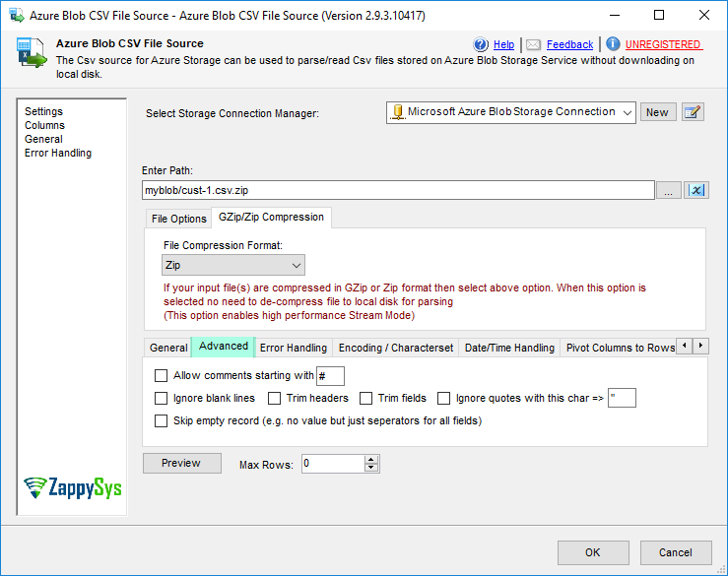
Task: Open the Error Handling tab
Action: tap(294, 348)
